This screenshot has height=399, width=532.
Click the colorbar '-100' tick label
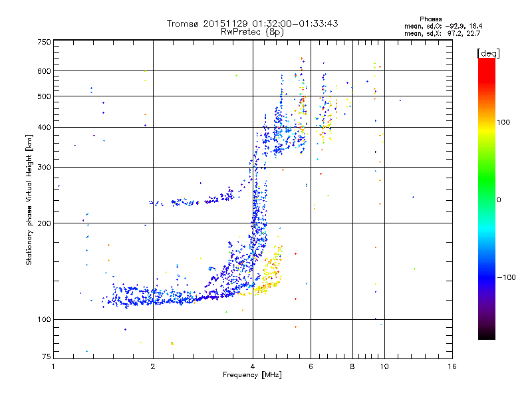507,277
